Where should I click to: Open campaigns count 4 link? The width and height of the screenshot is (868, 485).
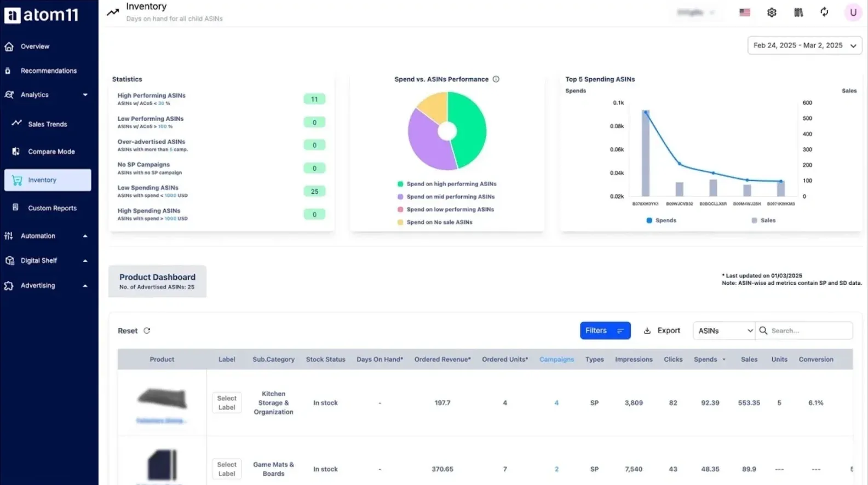556,403
